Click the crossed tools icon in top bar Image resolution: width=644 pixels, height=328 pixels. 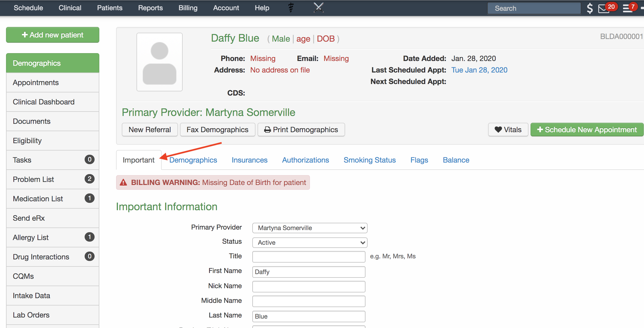pyautogui.click(x=319, y=8)
